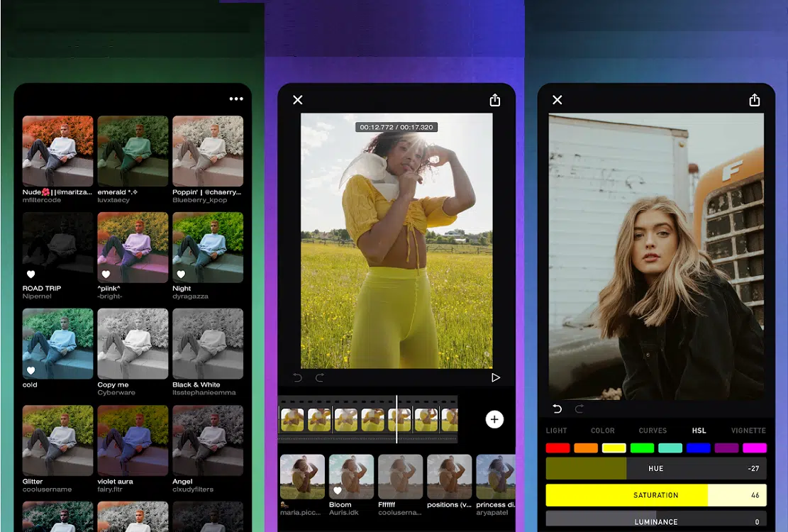
Task: Select the violet aura filter thumbnail
Action: tap(133, 440)
